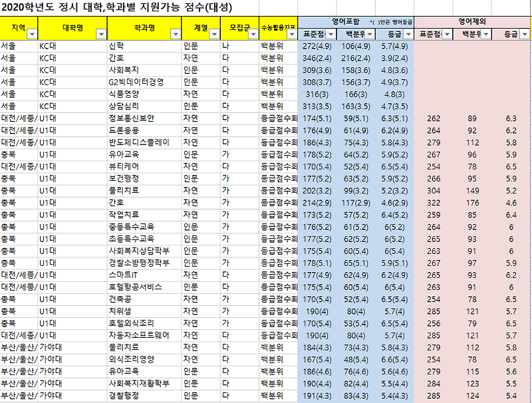Click the 경찰행정 cell
Image resolution: width=532 pixels, height=403 pixels.
pos(144,396)
